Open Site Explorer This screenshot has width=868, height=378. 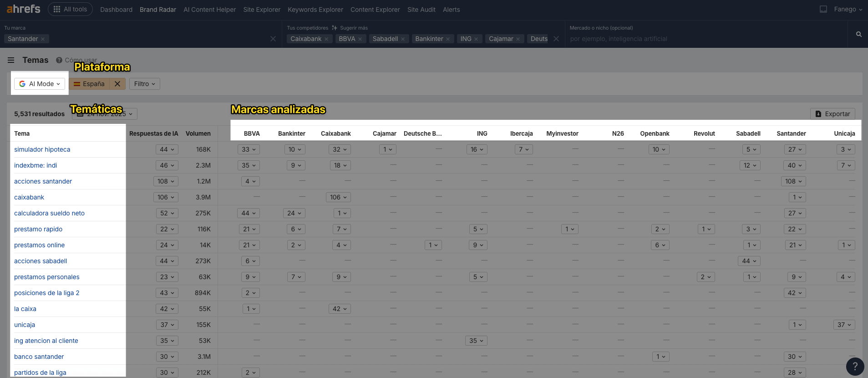pyautogui.click(x=262, y=10)
